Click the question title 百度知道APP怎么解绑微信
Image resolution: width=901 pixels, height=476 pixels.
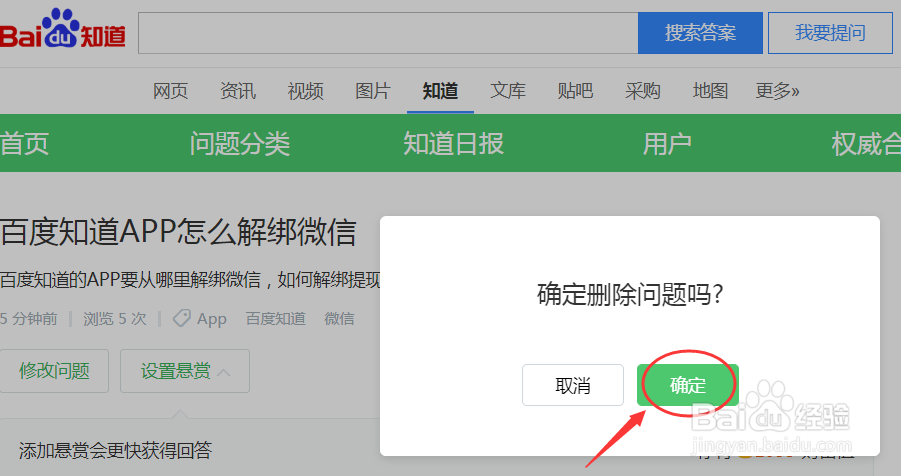pyautogui.click(x=178, y=232)
